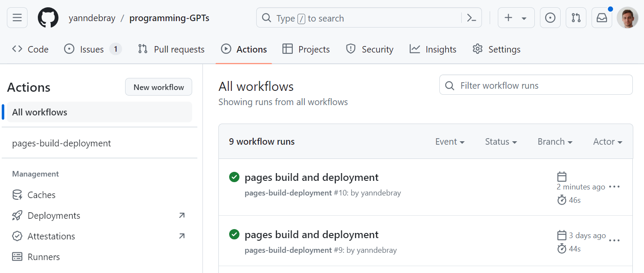Click the green success check on run #10
The width and height of the screenshot is (644, 273).
click(234, 177)
